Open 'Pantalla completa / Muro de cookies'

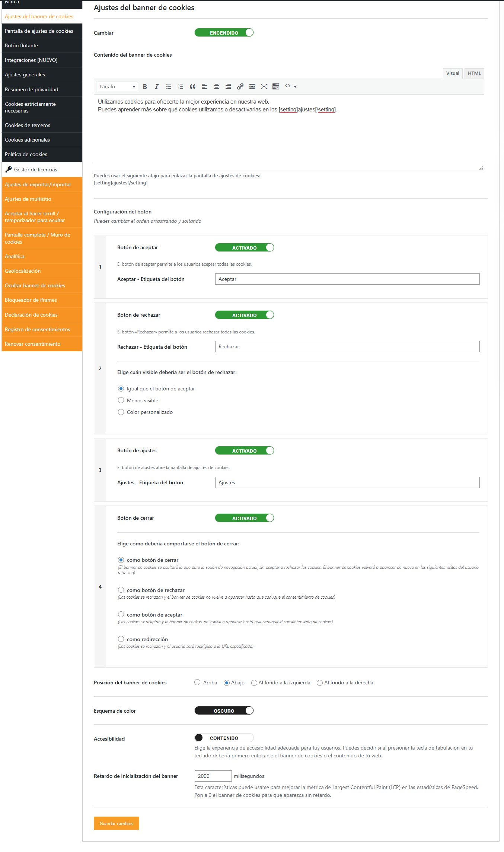pos(42,238)
